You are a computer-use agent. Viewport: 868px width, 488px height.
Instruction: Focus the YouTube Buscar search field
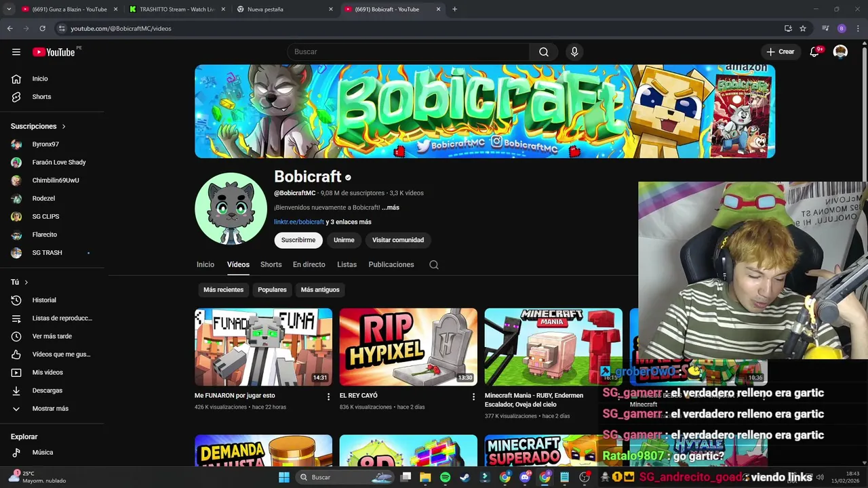tap(408, 52)
